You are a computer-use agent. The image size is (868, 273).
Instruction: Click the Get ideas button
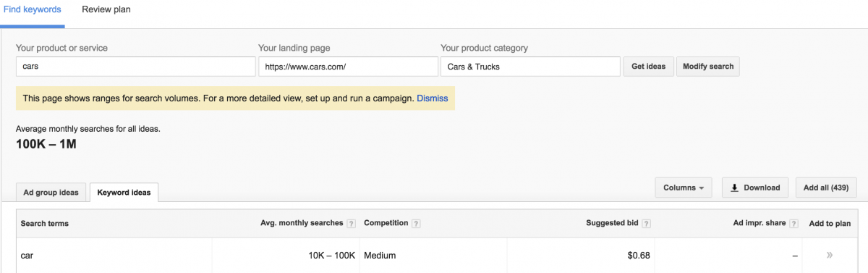[x=648, y=67]
